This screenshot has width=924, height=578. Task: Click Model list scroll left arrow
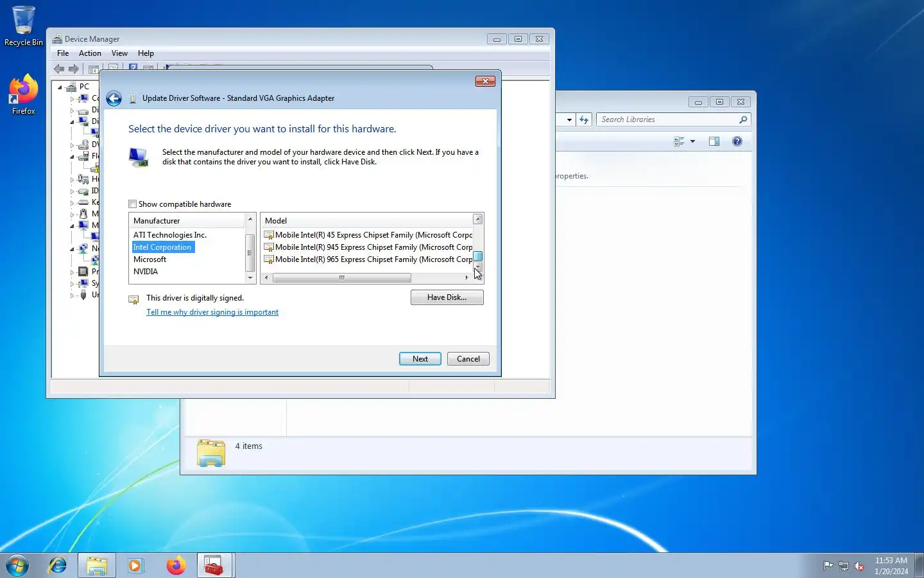coord(267,277)
